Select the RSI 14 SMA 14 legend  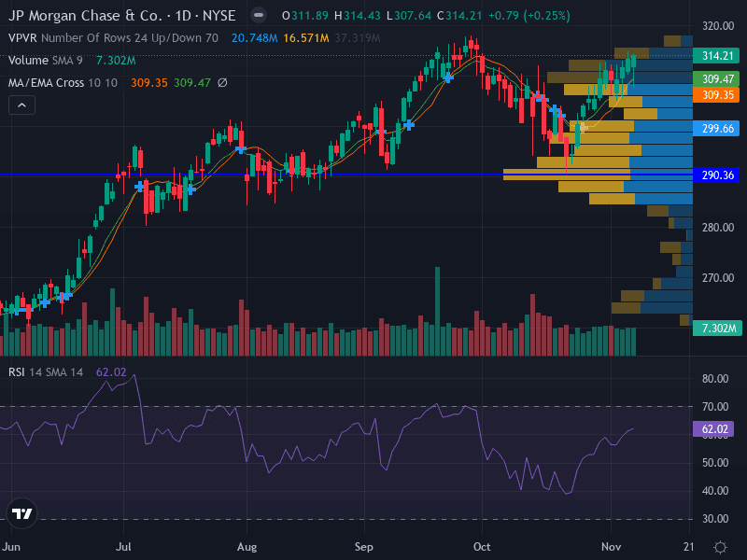pos(46,371)
